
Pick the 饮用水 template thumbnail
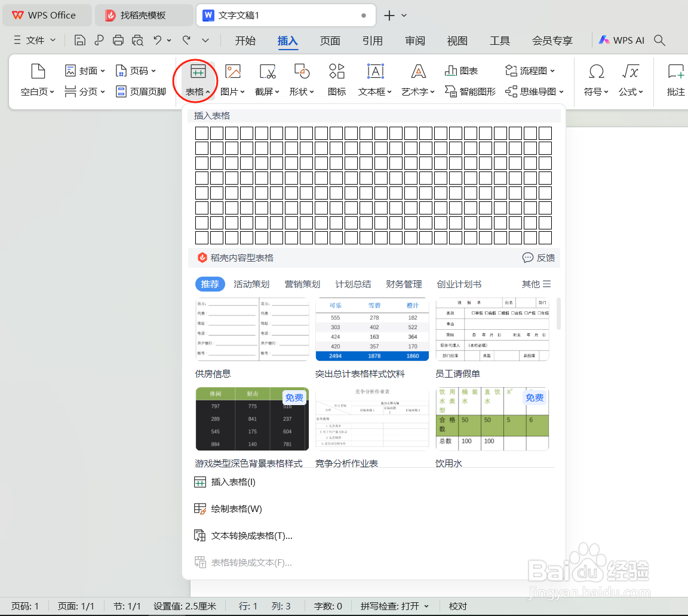(492, 419)
